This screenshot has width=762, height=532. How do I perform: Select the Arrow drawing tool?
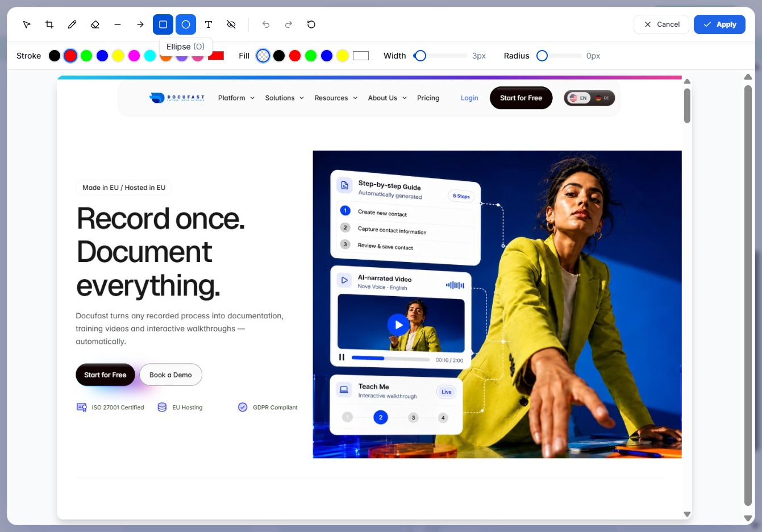(140, 24)
